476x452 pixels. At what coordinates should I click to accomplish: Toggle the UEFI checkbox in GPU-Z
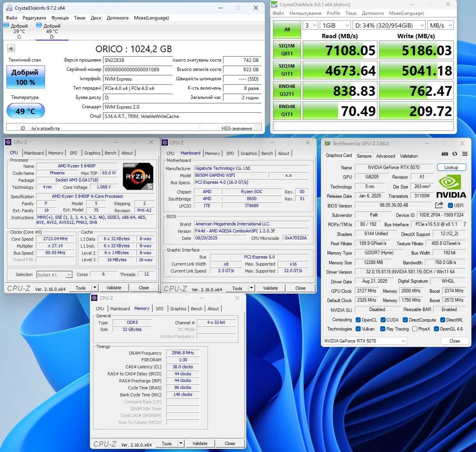click(x=450, y=205)
